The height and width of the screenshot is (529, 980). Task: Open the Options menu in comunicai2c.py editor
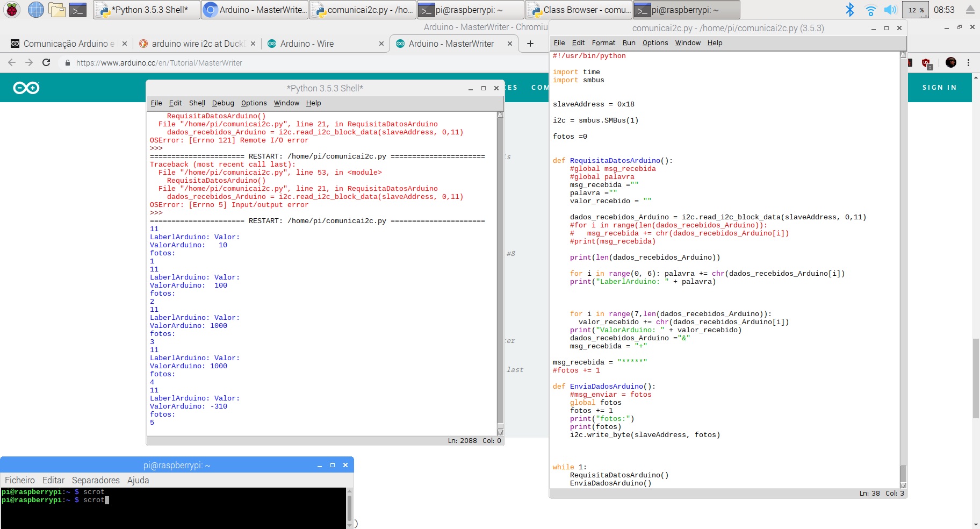pyautogui.click(x=655, y=42)
